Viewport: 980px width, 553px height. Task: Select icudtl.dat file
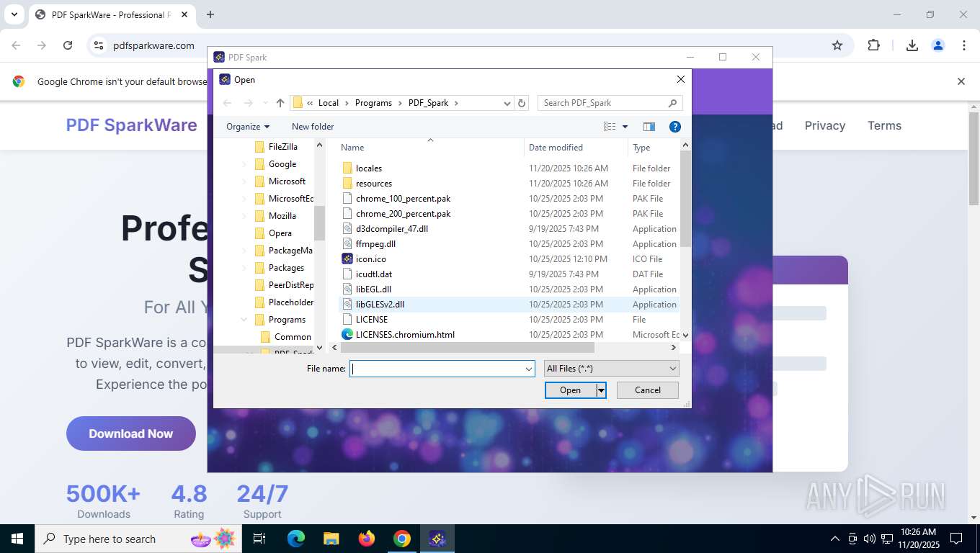[x=373, y=274]
